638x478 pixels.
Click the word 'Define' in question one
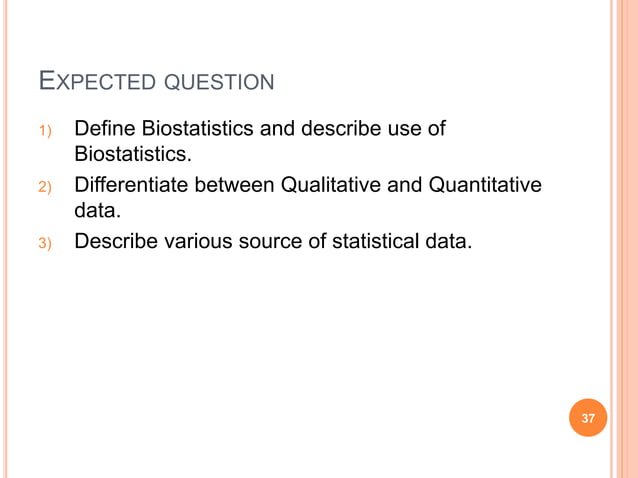pos(104,129)
